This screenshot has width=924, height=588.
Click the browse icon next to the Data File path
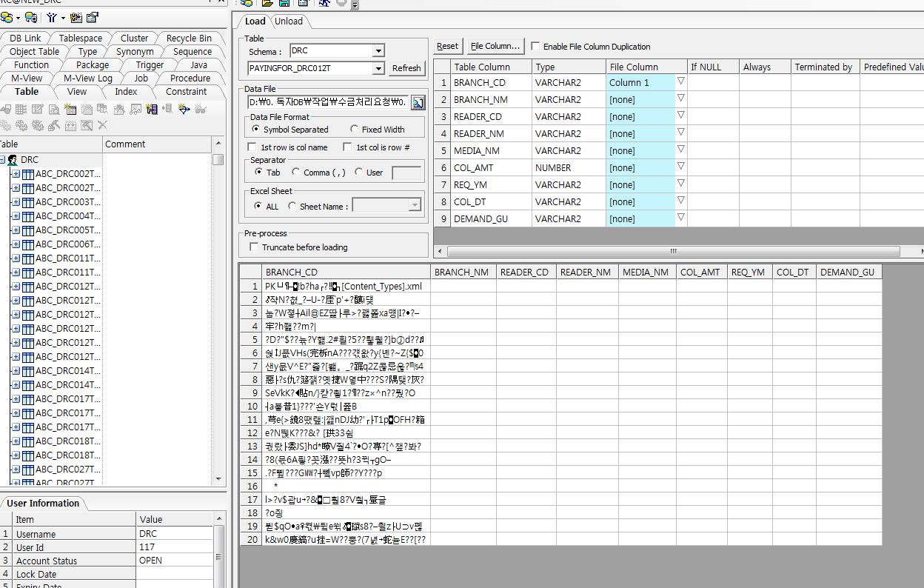418,102
